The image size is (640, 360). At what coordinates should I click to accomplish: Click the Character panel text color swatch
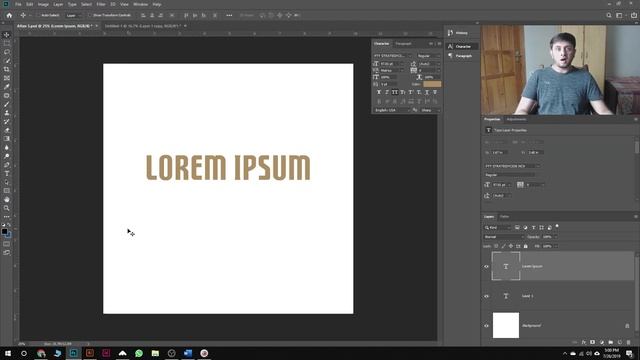pos(432,84)
